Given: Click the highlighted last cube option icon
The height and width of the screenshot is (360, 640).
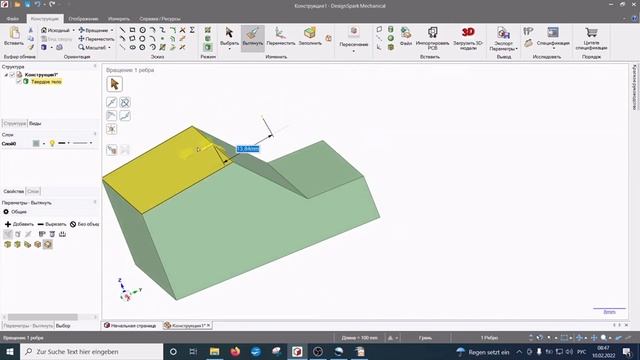Looking at the screenshot, I should pos(48,244).
